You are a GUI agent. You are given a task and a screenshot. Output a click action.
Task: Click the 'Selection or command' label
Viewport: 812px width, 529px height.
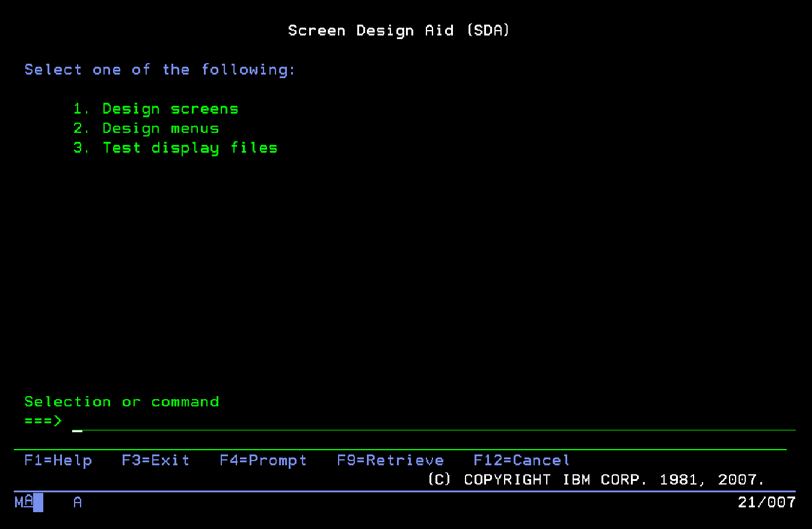121,402
